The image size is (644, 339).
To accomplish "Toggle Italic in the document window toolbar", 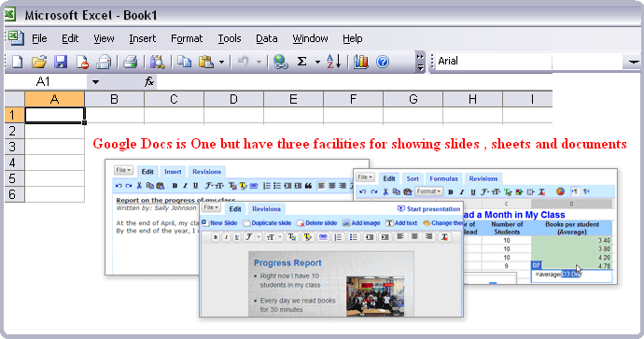I will coord(185,186).
